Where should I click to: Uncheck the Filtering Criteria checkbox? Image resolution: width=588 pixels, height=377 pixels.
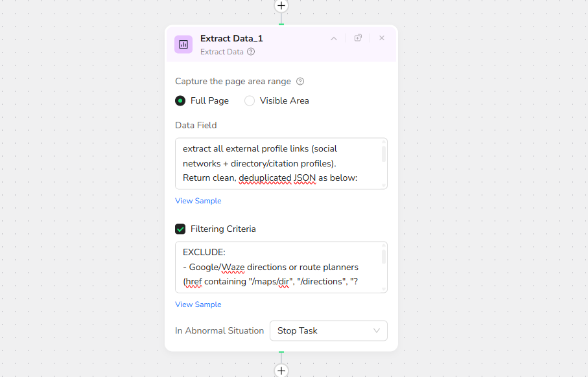click(180, 229)
